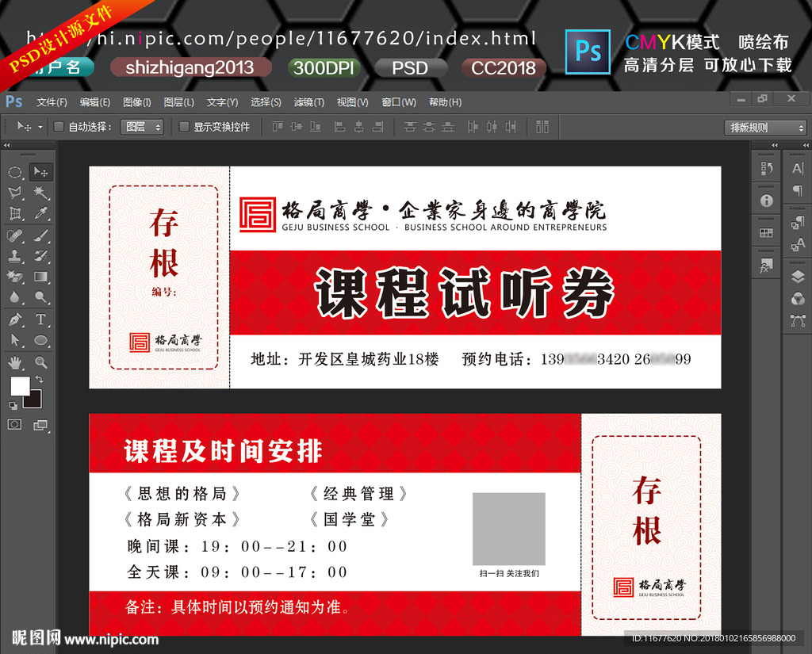Open the 文件(F) menu
812x654 pixels.
(x=52, y=102)
